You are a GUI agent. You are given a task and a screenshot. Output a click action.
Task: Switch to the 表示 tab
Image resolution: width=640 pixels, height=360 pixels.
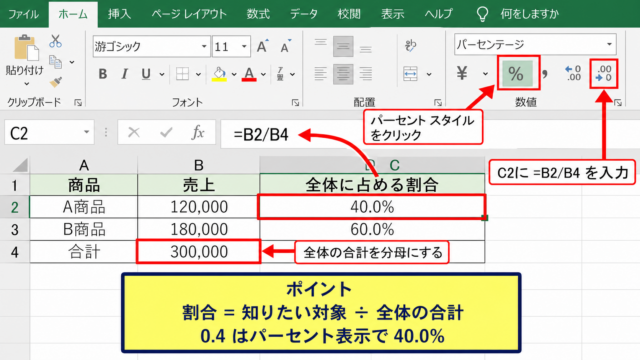pos(393,14)
